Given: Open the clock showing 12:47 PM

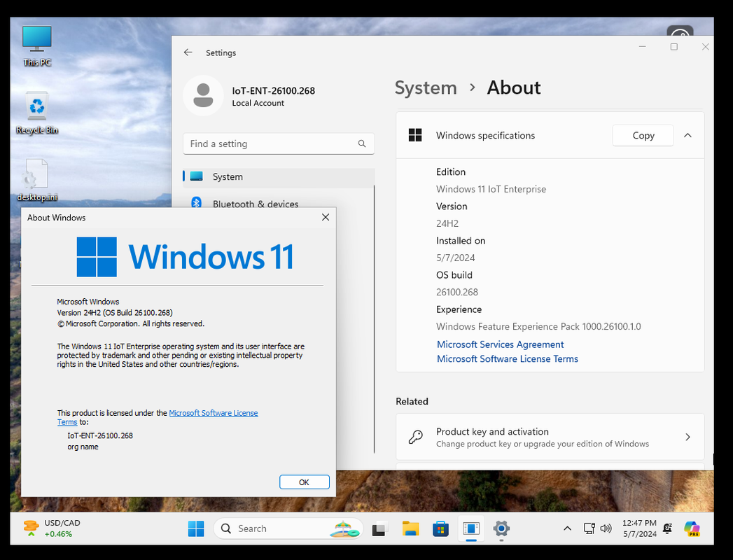Looking at the screenshot, I should click(639, 528).
